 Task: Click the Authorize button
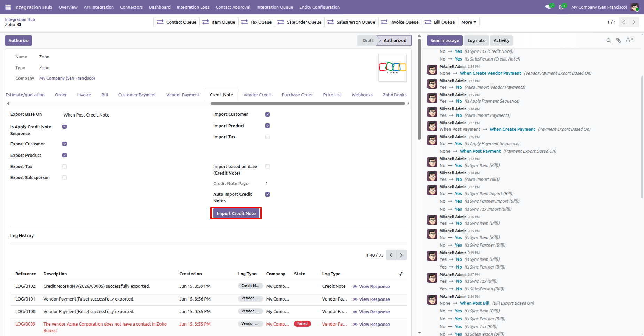click(x=18, y=40)
